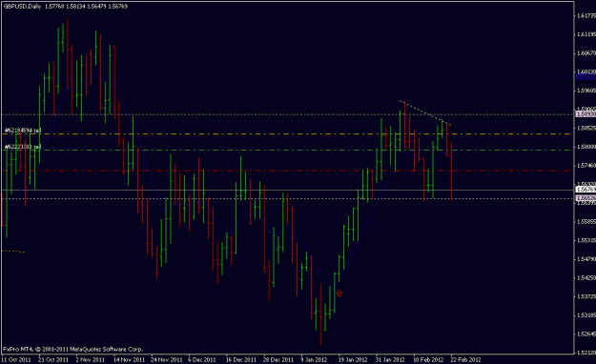
Task: Click the 16 Dec 2011 date label
Action: point(241,359)
